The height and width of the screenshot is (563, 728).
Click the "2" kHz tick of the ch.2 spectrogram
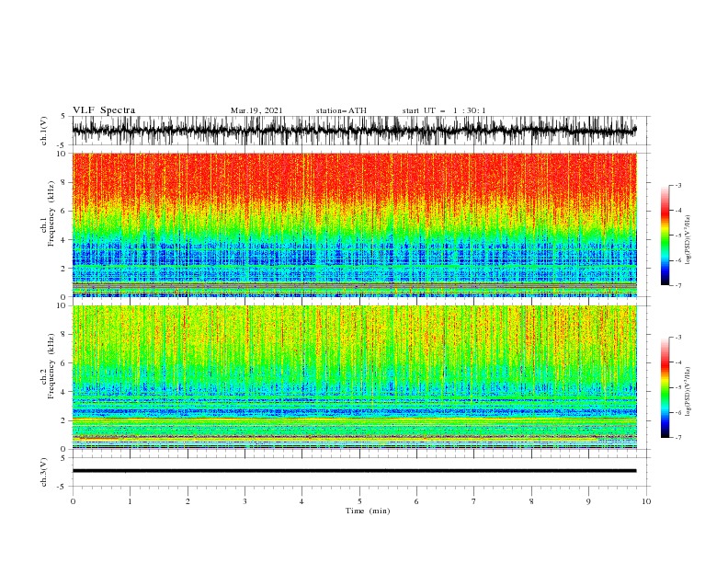(x=63, y=420)
